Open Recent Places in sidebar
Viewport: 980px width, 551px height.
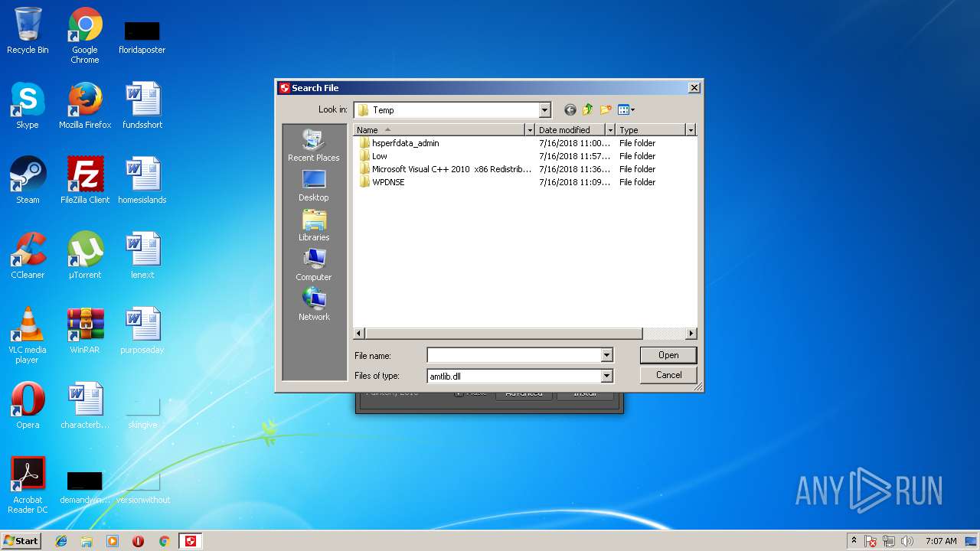314,145
